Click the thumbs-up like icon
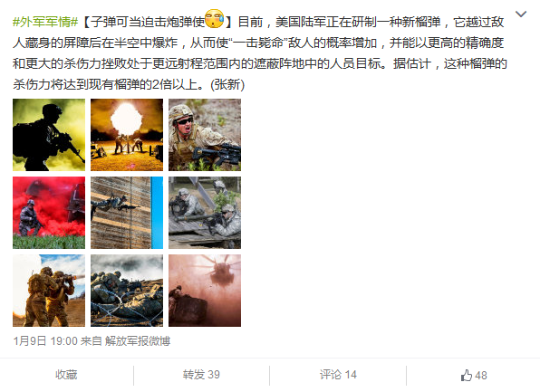Viewport: 540px width, 392px height. point(467,375)
